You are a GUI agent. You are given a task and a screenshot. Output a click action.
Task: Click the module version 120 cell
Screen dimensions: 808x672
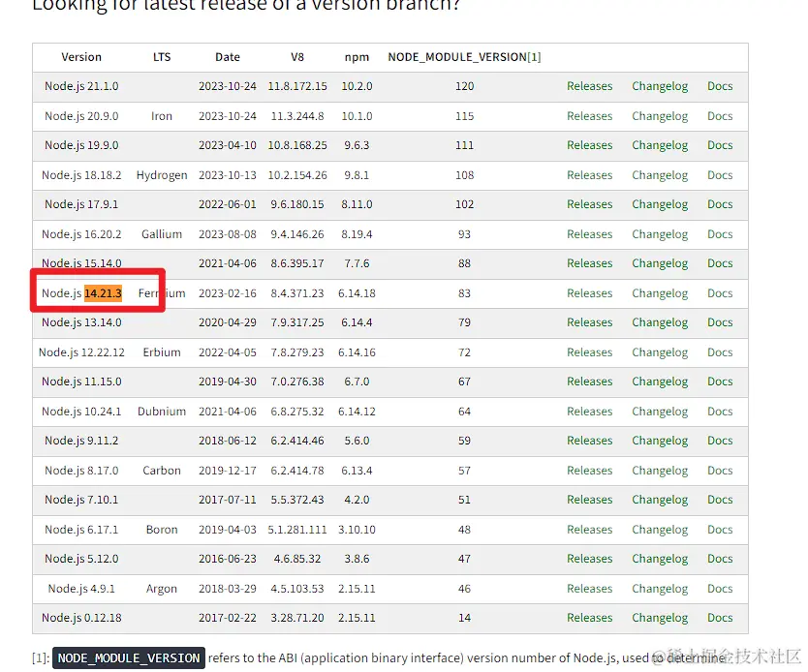464,86
